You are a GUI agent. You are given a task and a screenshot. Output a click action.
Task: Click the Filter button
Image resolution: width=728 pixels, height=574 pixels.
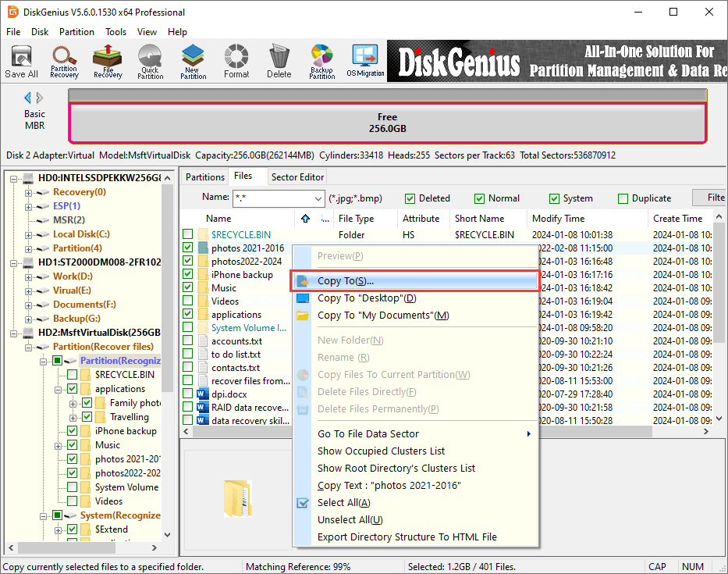click(710, 198)
